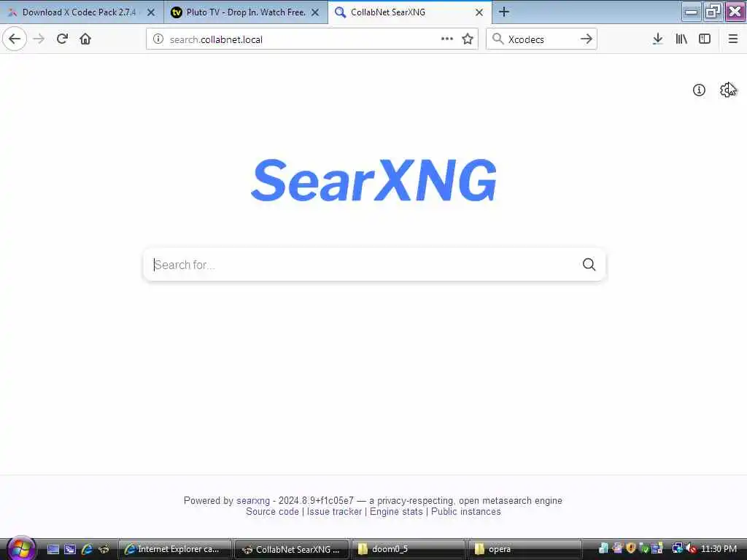The width and height of the screenshot is (747, 560).
Task: Open the searxng link in footer
Action: (x=253, y=500)
